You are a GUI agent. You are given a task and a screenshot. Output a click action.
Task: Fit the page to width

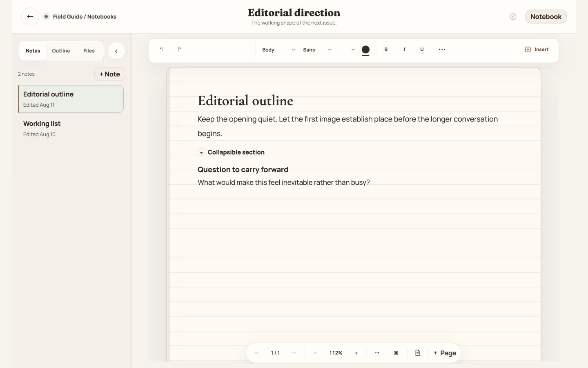point(377,353)
